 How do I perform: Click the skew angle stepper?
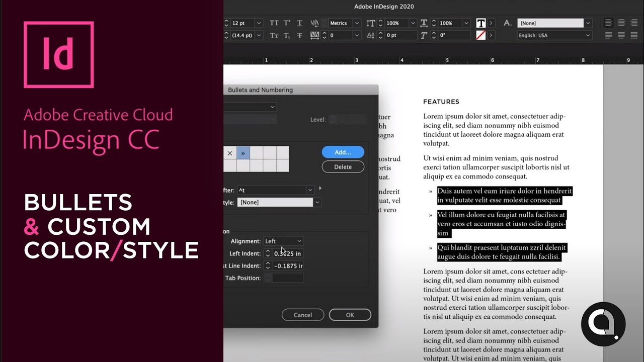[x=433, y=35]
